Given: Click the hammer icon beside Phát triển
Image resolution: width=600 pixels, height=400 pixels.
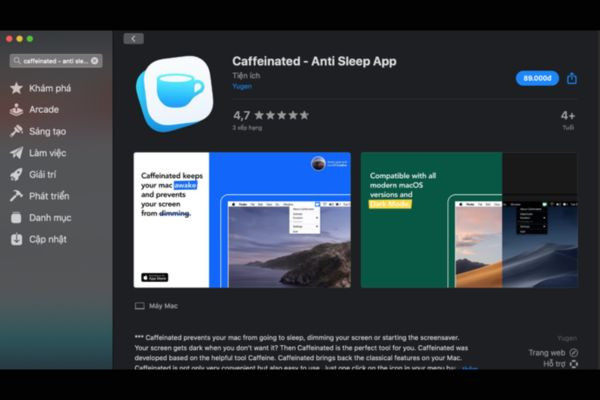Looking at the screenshot, I should point(16,196).
